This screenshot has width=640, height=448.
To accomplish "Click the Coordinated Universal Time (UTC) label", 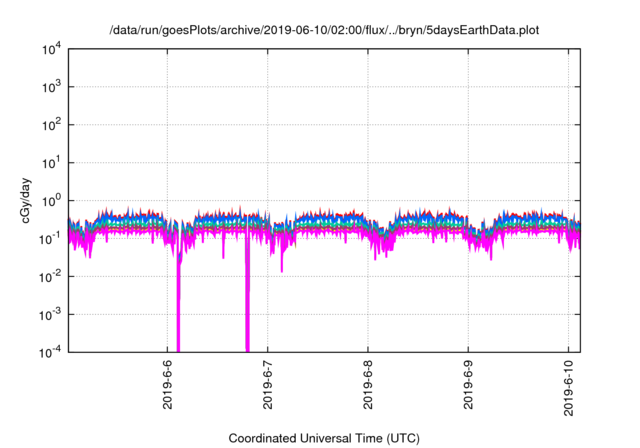I will [324, 438].
